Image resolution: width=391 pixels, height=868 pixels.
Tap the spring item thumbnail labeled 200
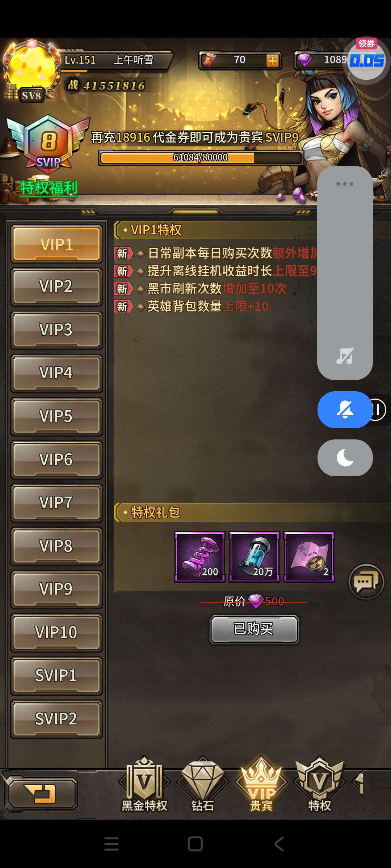click(x=199, y=557)
